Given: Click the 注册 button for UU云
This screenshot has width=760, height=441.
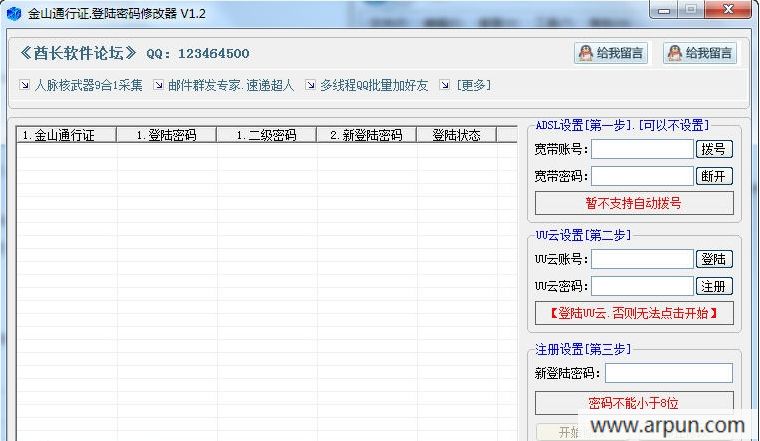Looking at the screenshot, I should click(714, 286).
